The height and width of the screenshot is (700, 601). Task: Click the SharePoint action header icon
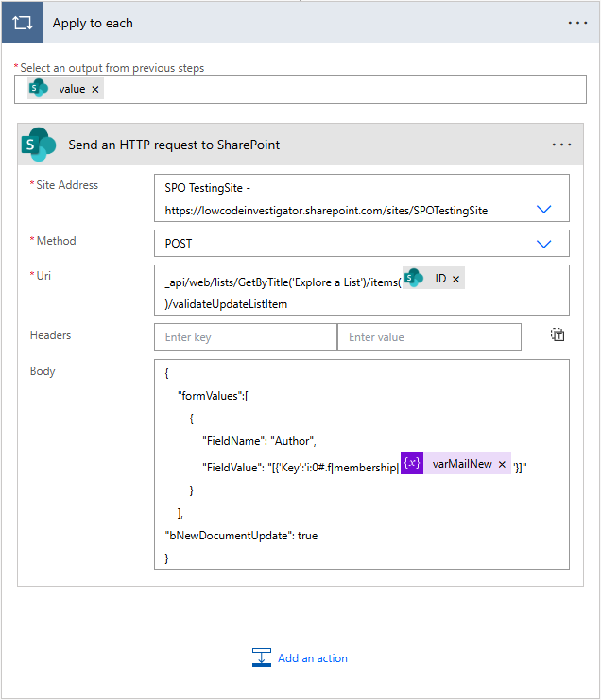click(40, 145)
